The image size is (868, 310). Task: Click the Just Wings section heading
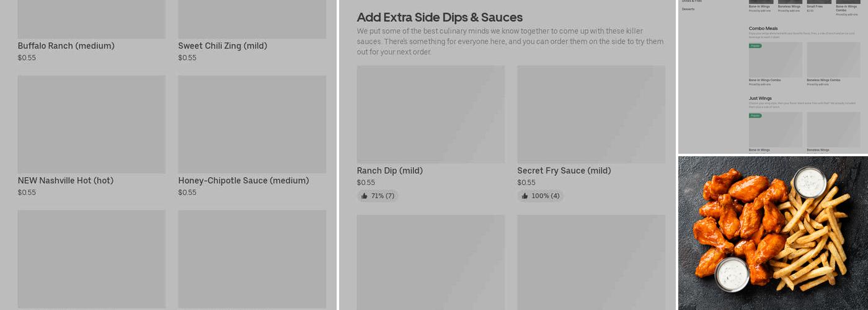pos(760,98)
